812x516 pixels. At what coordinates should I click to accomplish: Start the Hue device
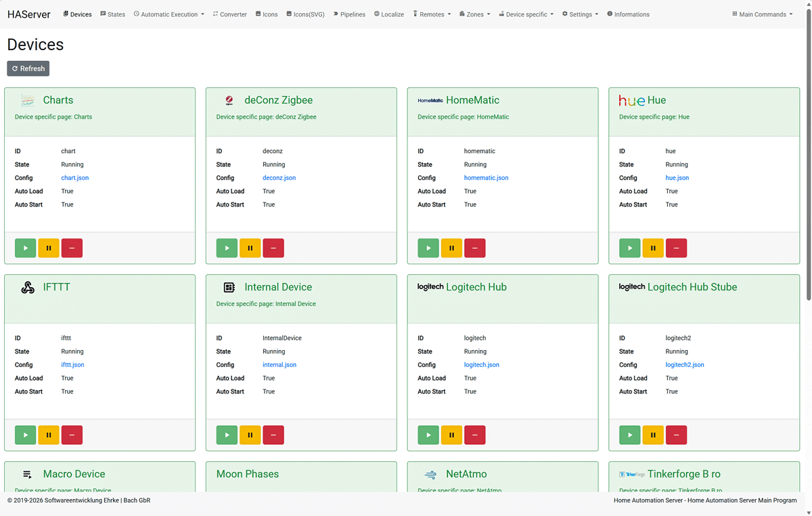pyautogui.click(x=630, y=248)
